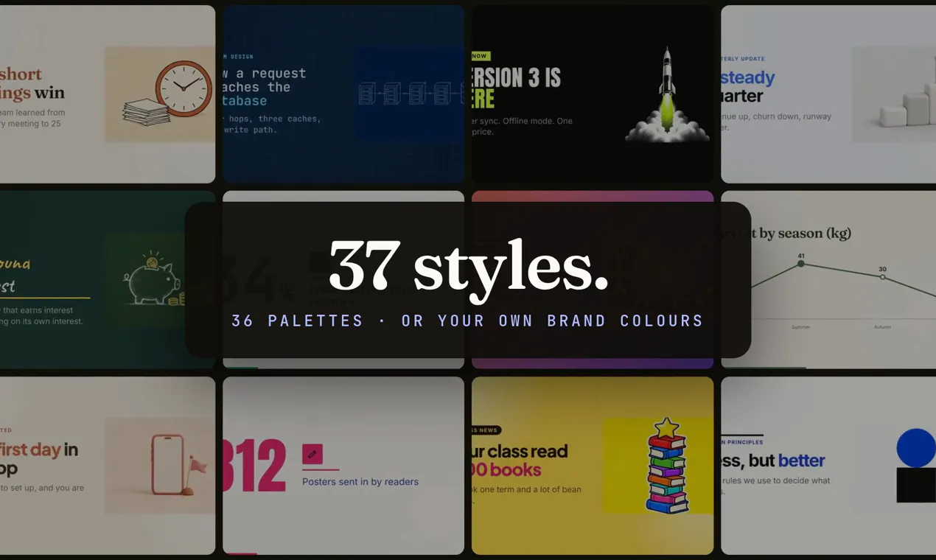Click the black square under the blue circle
This screenshot has height=560, width=936.
point(916,485)
